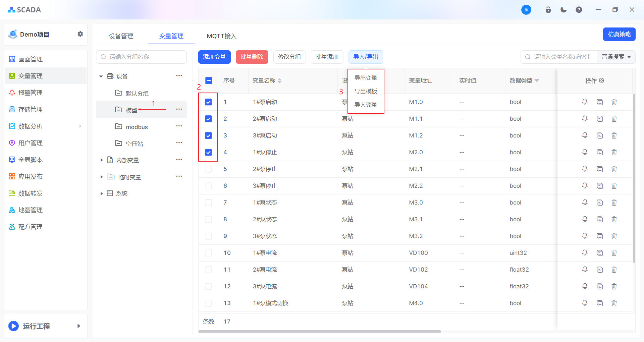Delete variable 2#泵启动 using trash icon
Image resolution: width=644 pixels, height=342 pixels.
point(614,119)
